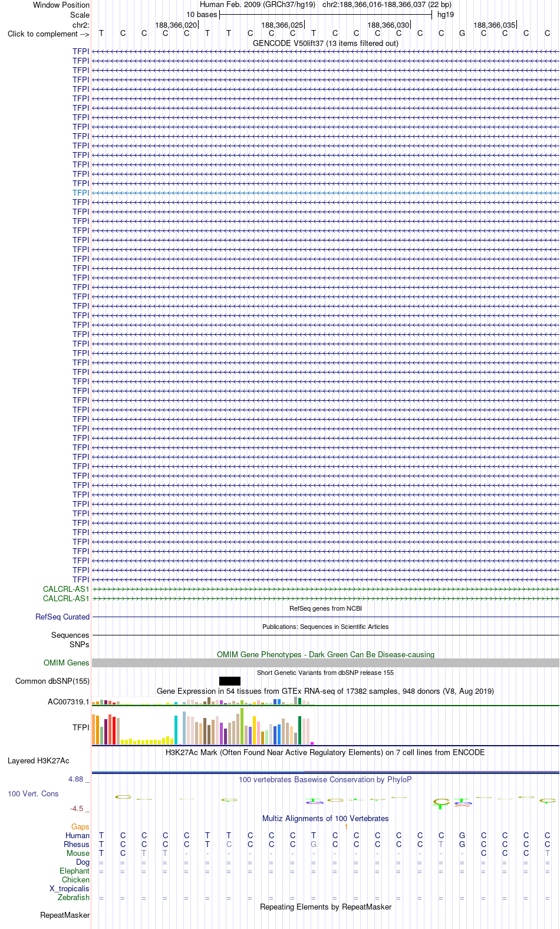This screenshot has width=560, height=929.
Task: Click the 'Scale' label on the left
Action: (x=80, y=15)
